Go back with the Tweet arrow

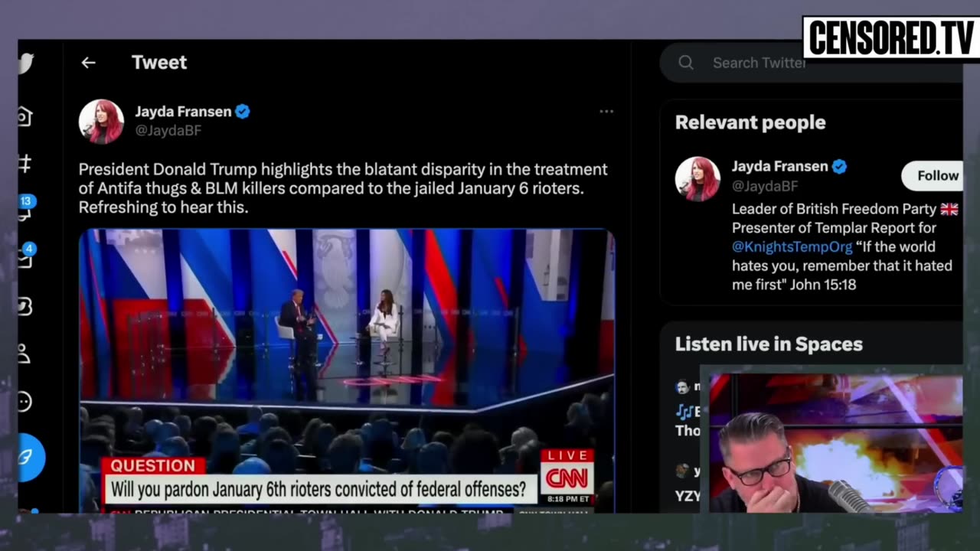(88, 63)
